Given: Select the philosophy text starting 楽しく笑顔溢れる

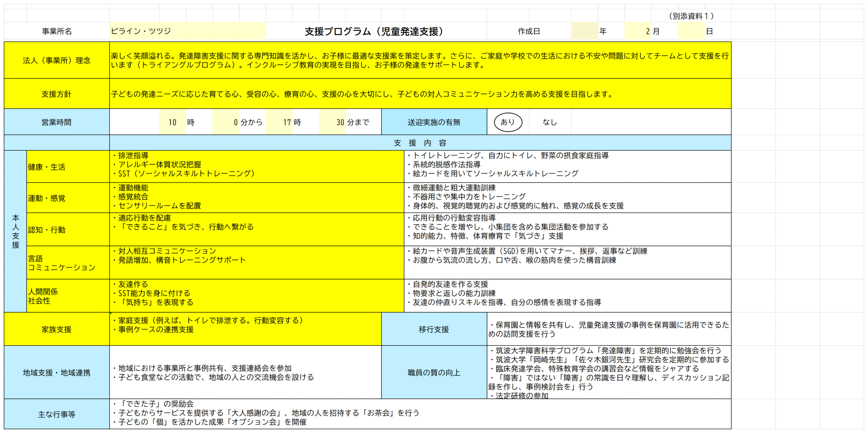Looking at the screenshot, I should (420, 60).
